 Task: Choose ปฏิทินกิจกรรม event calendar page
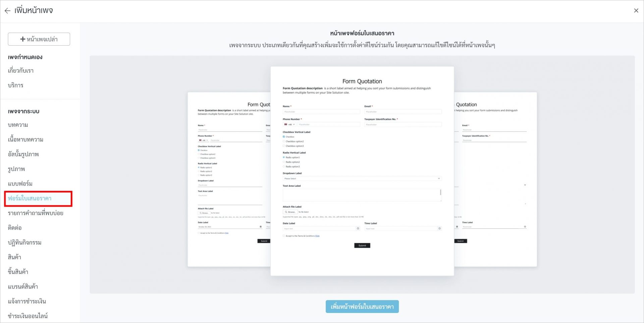pyautogui.click(x=25, y=243)
